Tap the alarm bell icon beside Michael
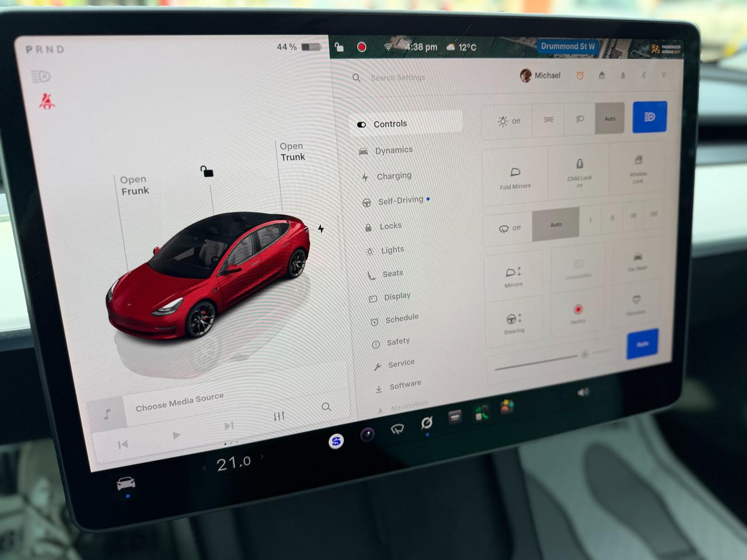 tap(580, 75)
